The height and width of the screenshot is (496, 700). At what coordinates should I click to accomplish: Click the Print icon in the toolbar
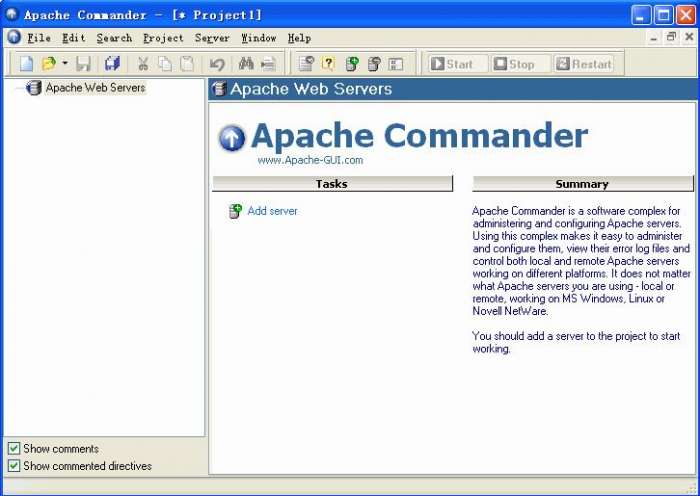point(268,64)
